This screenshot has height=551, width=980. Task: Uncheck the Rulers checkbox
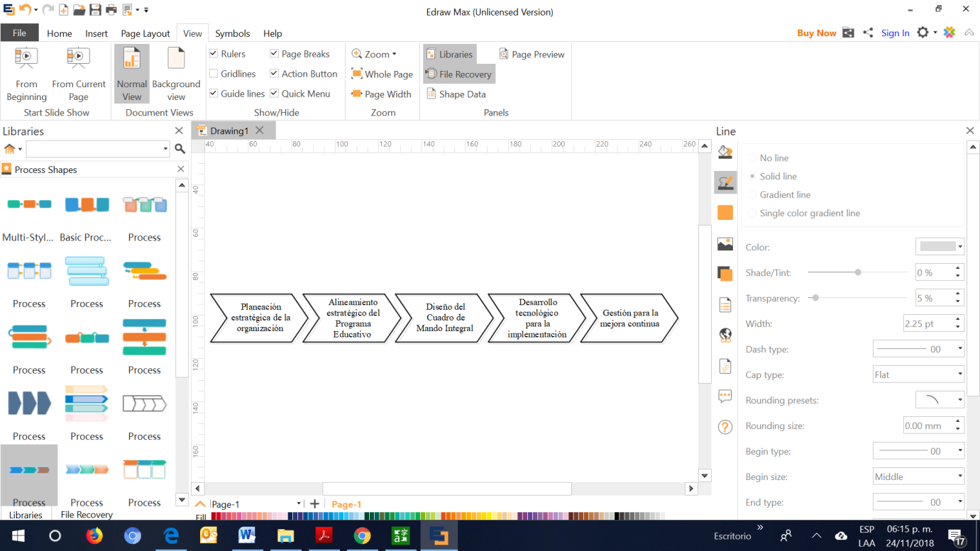214,54
